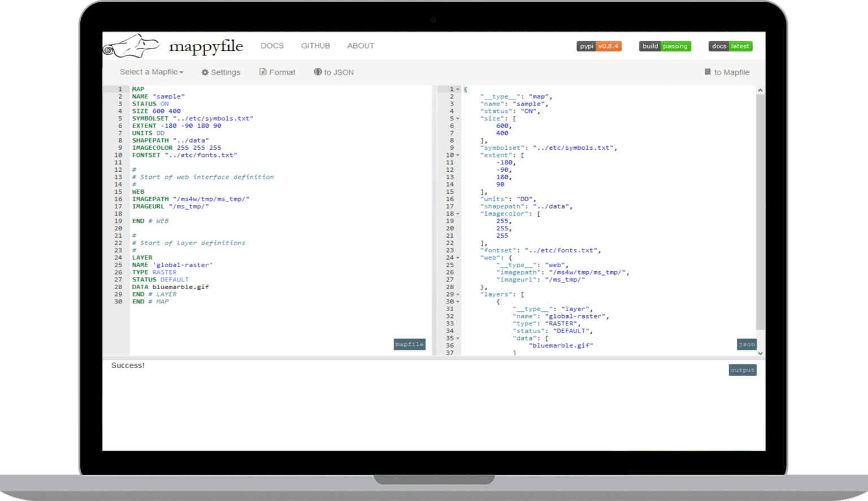
Task: Click "symbolset" entry in the JSON editor
Action: (x=549, y=148)
